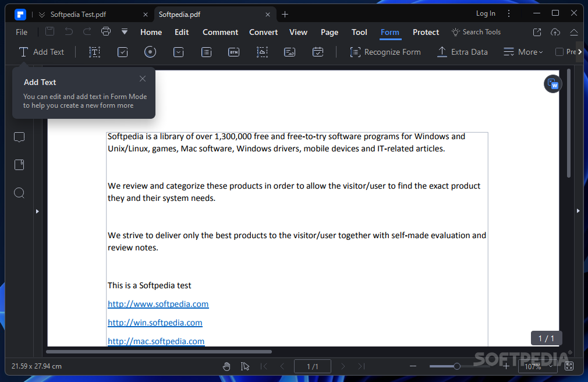Switch to the Edit tab
Screen dimensions: 588x382
pos(182,32)
